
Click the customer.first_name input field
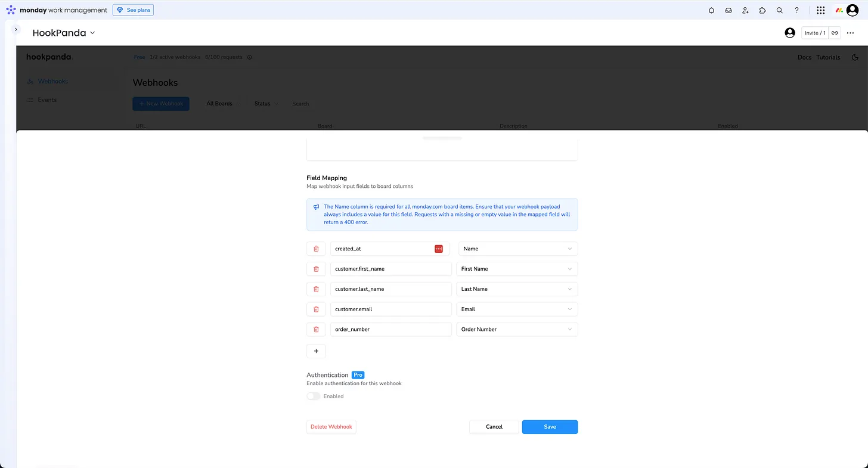tap(390, 269)
